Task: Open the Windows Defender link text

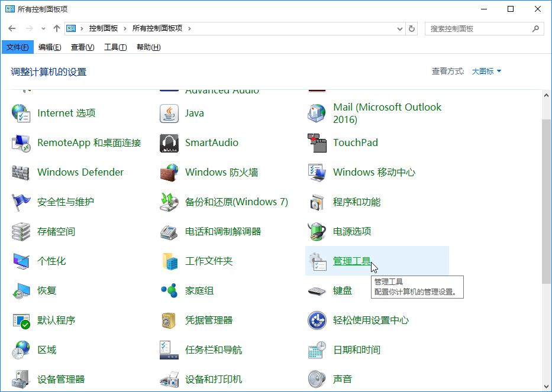Action: 80,173
